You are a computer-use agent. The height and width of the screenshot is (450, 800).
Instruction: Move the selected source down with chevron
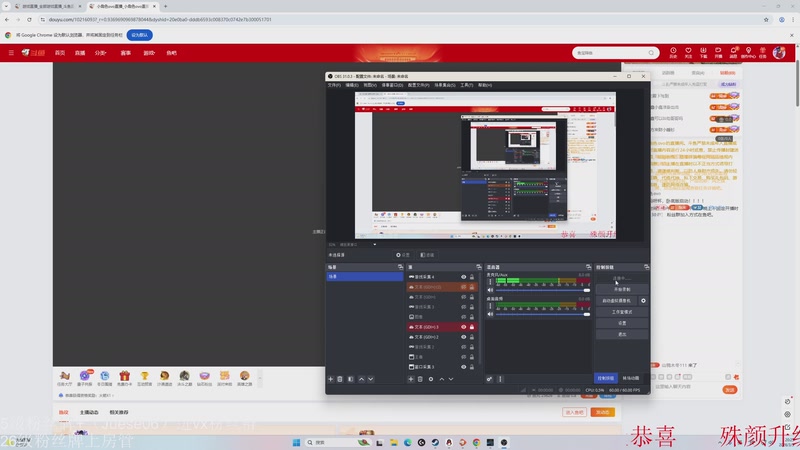coord(451,379)
